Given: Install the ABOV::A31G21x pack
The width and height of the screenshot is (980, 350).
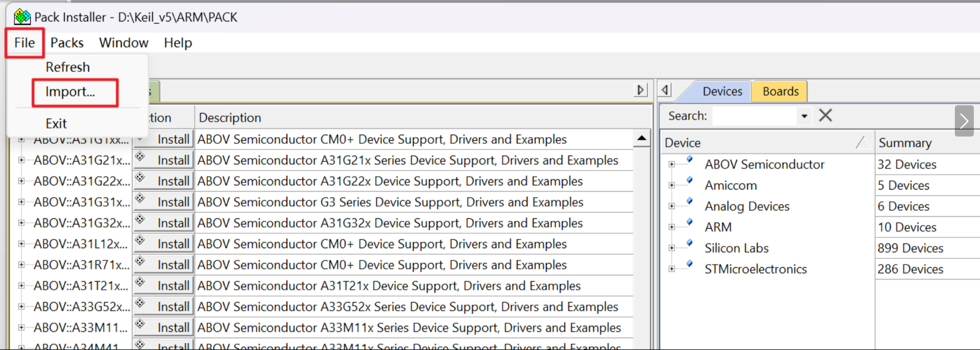Looking at the screenshot, I should click(163, 160).
